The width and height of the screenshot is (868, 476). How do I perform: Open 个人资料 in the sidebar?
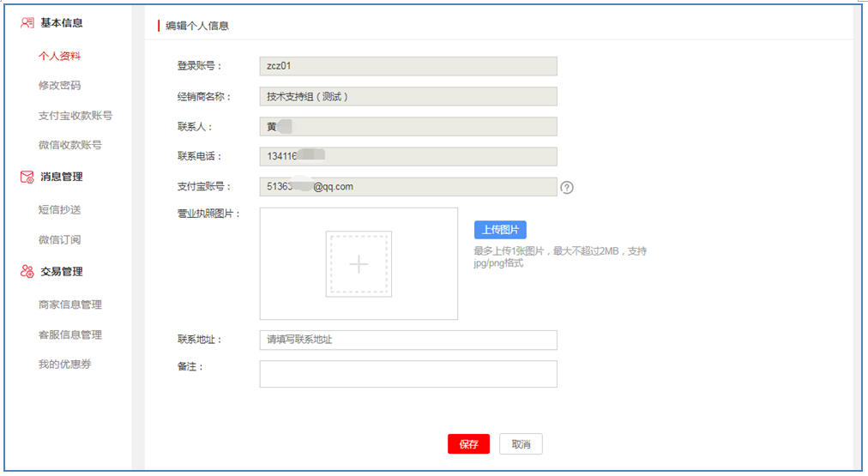click(59, 56)
